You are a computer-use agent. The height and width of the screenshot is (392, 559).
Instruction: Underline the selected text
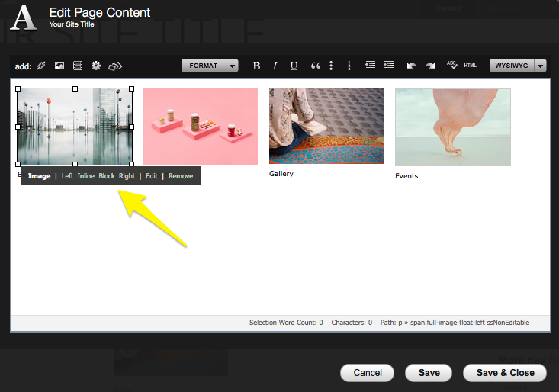click(294, 66)
